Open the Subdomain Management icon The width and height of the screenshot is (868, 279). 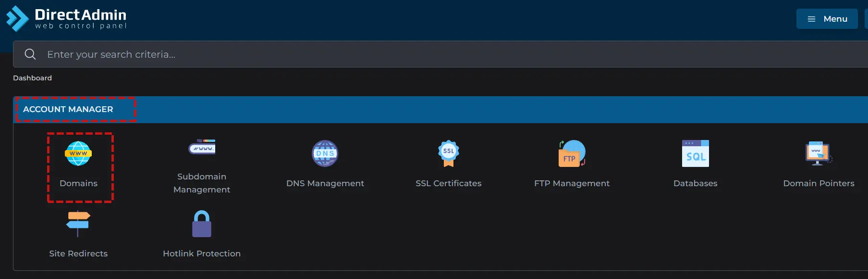(x=202, y=147)
